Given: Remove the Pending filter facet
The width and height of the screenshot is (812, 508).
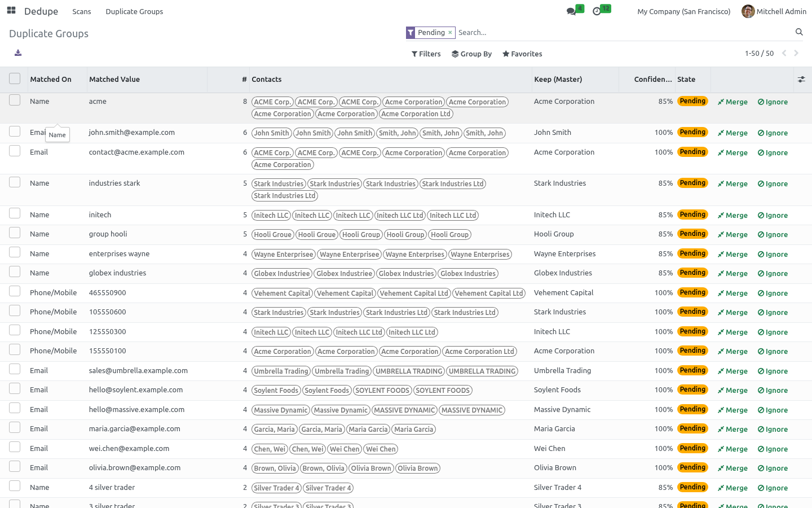Looking at the screenshot, I should [x=450, y=33].
